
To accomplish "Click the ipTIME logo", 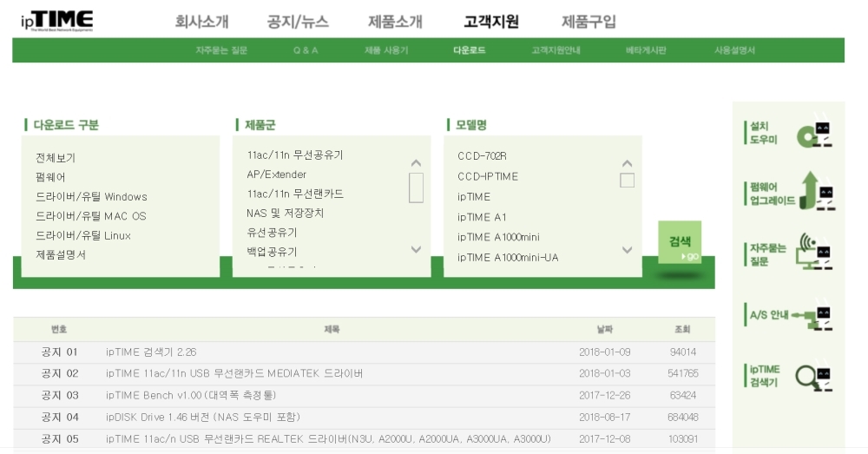I will pyautogui.click(x=56, y=21).
